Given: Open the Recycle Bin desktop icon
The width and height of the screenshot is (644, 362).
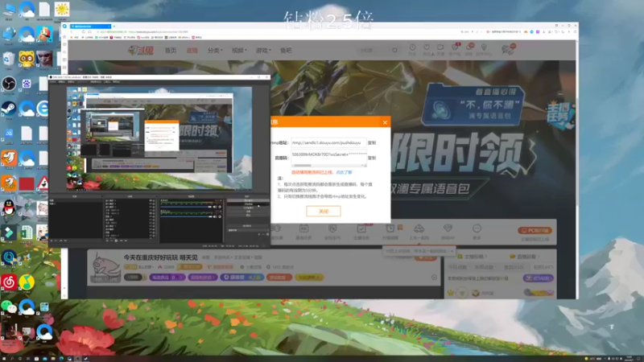Looking at the screenshot, I should tap(9, 59).
